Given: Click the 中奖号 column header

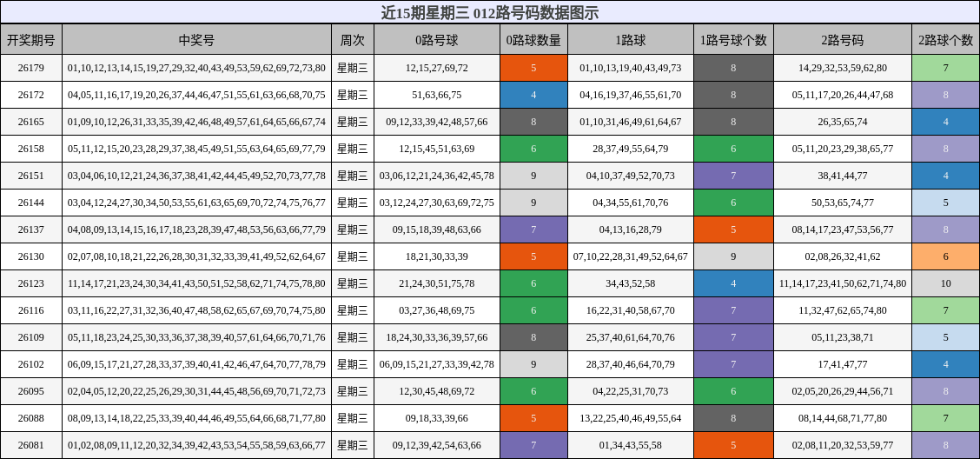Looking at the screenshot, I should pyautogui.click(x=197, y=39).
